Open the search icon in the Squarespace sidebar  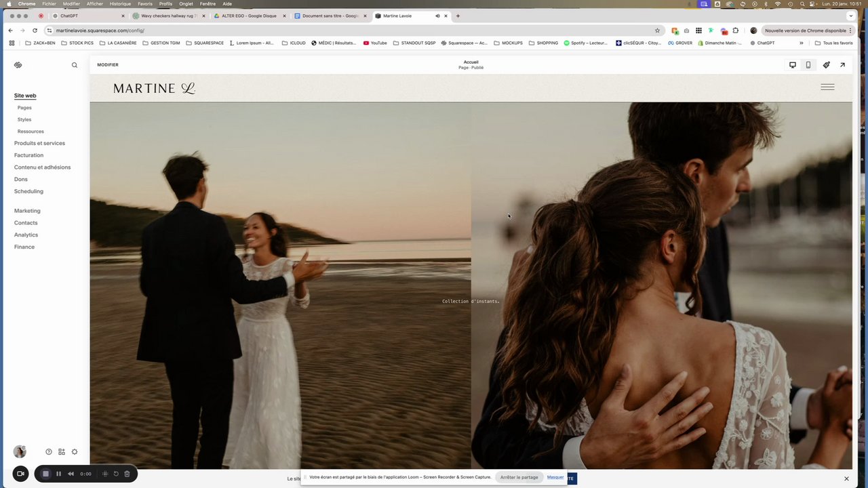click(75, 65)
